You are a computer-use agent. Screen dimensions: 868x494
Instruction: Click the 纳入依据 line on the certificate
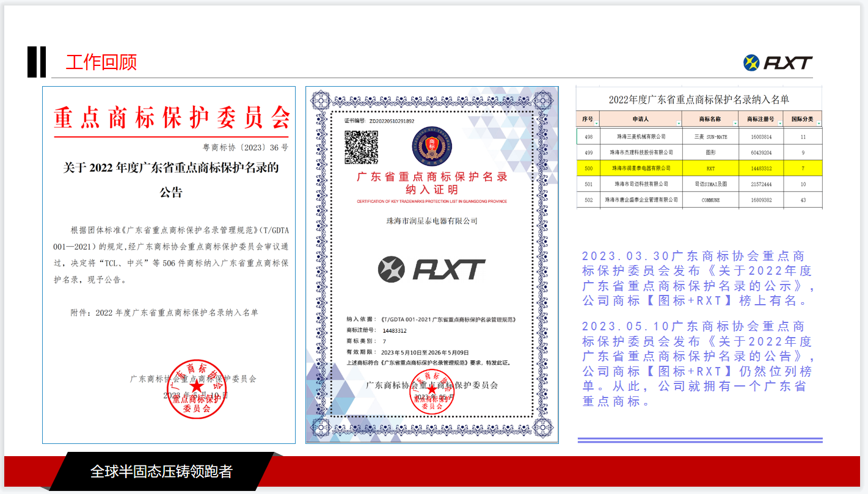tap(431, 319)
